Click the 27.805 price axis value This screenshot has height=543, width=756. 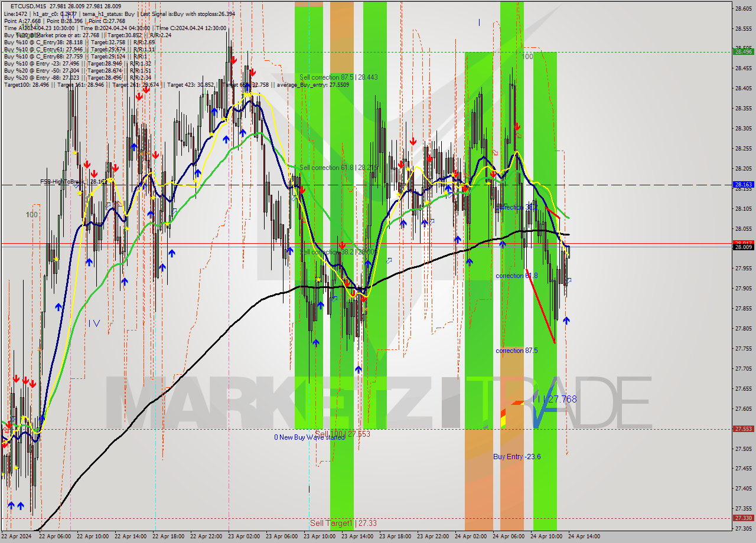[743, 329]
